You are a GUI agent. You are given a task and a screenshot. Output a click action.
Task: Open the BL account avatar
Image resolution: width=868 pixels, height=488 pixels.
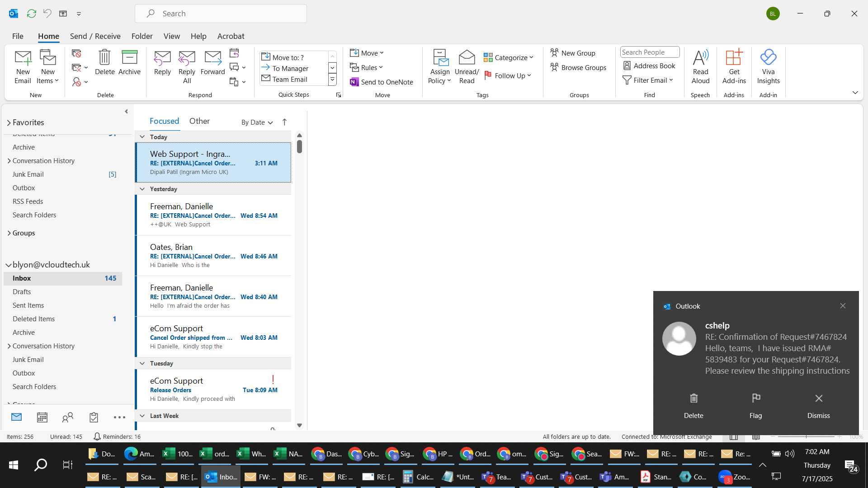pos(773,14)
